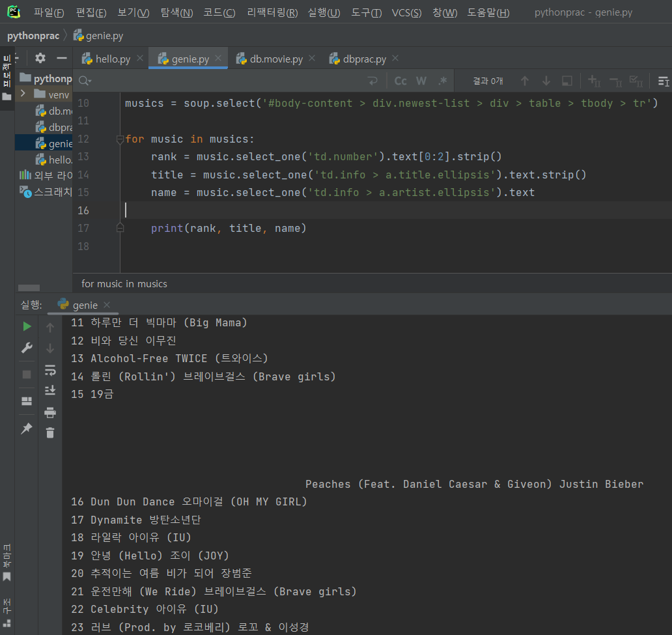672x635 pixels.
Task: Close the genie run tab
Action: [107, 305]
